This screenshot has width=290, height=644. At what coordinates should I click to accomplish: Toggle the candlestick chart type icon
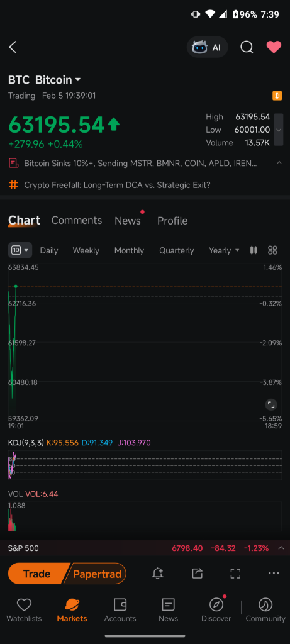[254, 250]
